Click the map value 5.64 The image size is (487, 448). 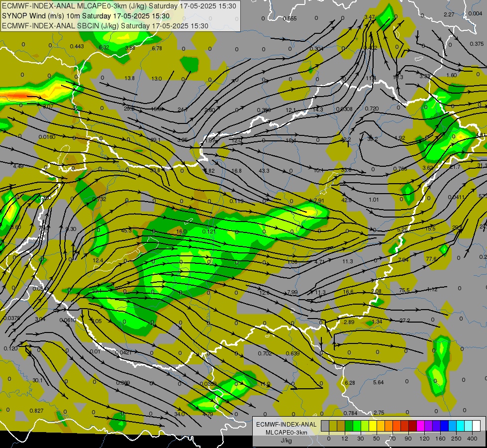pos(378,382)
